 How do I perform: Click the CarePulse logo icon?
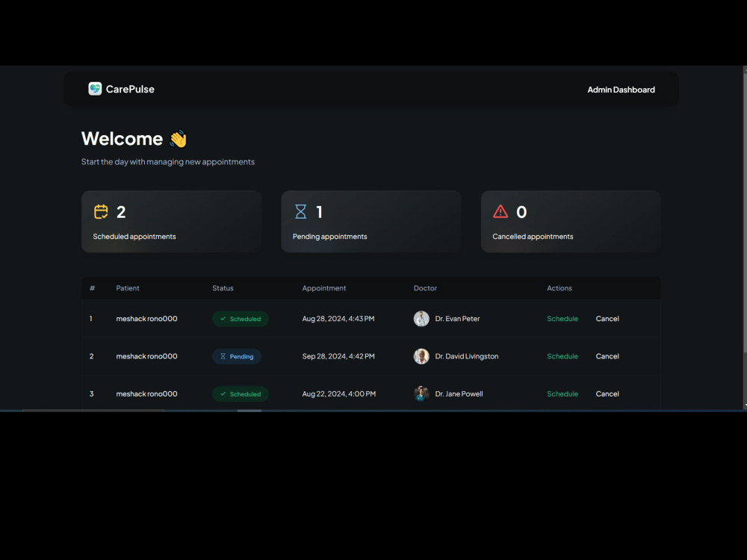95,89
